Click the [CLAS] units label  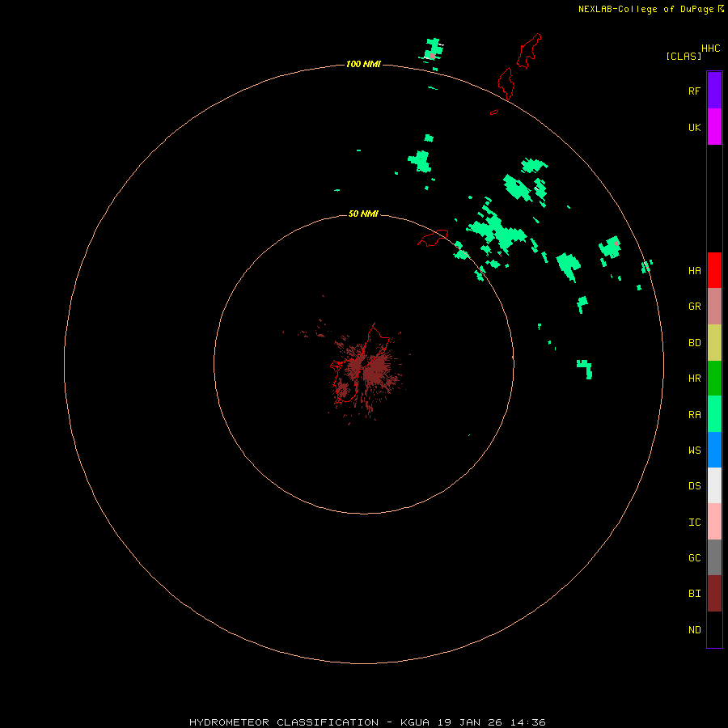pos(684,56)
